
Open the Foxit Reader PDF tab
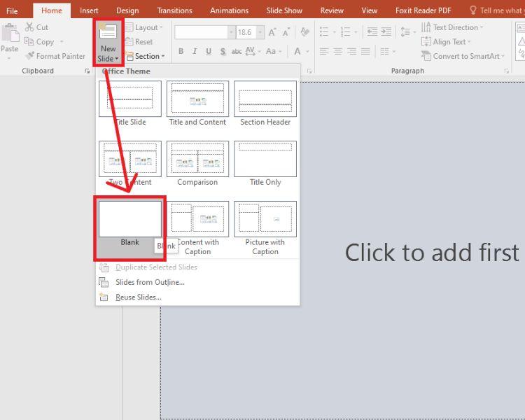pyautogui.click(x=423, y=10)
